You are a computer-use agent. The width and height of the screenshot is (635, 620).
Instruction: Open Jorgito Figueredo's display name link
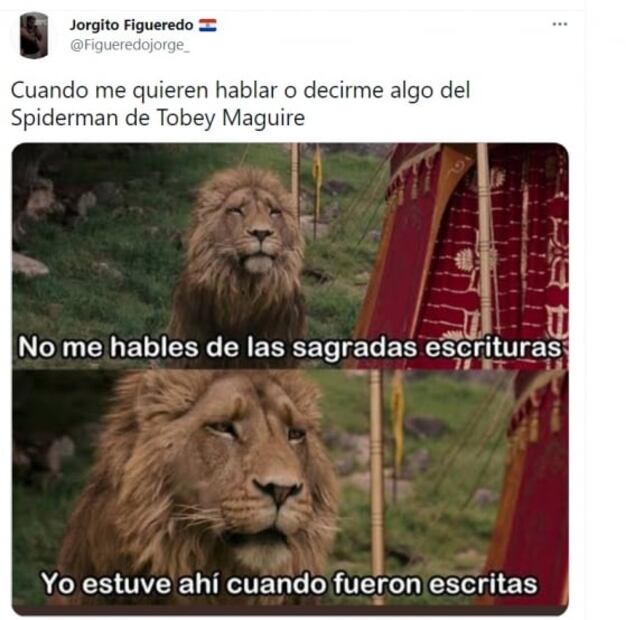coord(132,25)
